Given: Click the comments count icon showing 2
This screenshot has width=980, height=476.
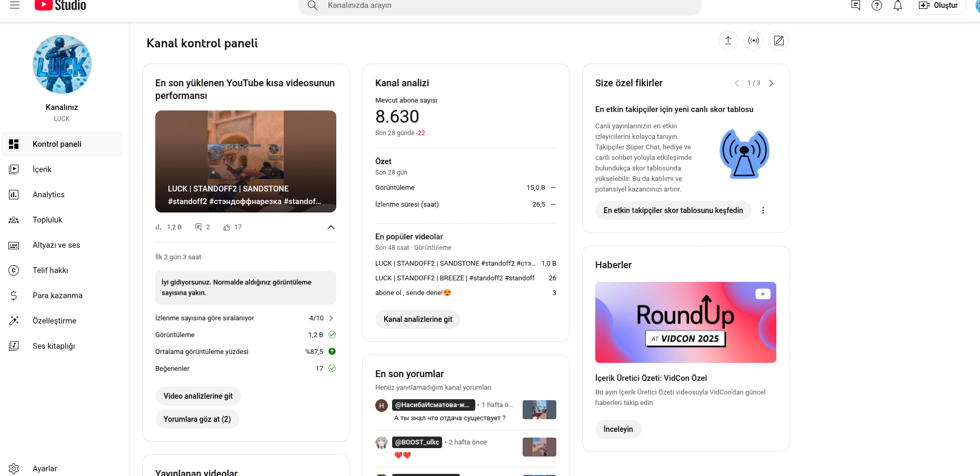Looking at the screenshot, I should pyautogui.click(x=198, y=227).
